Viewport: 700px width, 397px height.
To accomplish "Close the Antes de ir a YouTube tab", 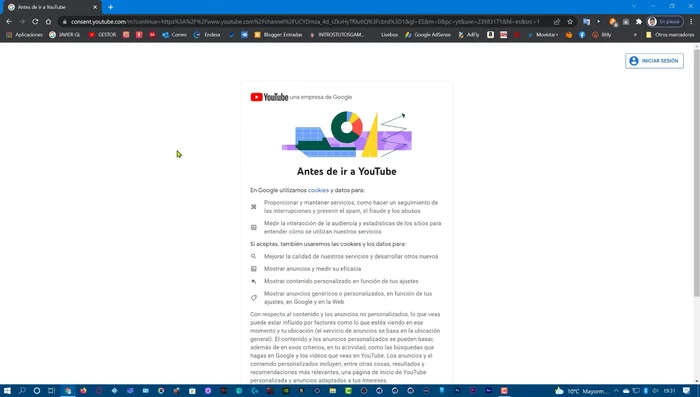I will click(x=95, y=7).
